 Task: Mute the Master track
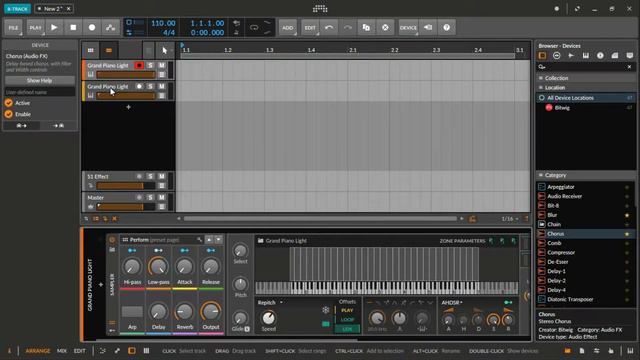pos(162,198)
